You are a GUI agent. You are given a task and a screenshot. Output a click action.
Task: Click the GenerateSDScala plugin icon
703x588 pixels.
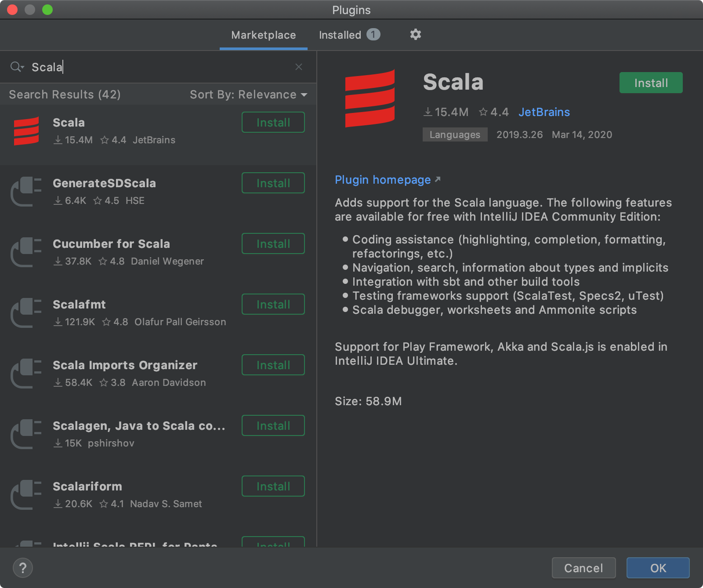pos(26,192)
